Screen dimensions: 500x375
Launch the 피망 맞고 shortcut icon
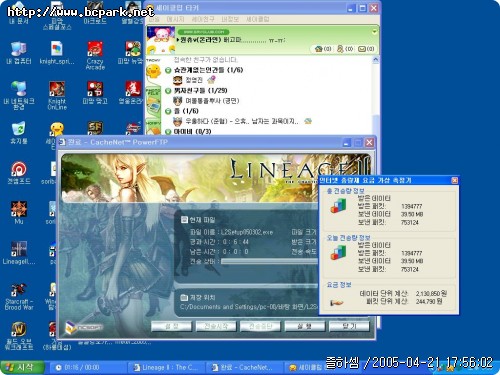point(95,93)
